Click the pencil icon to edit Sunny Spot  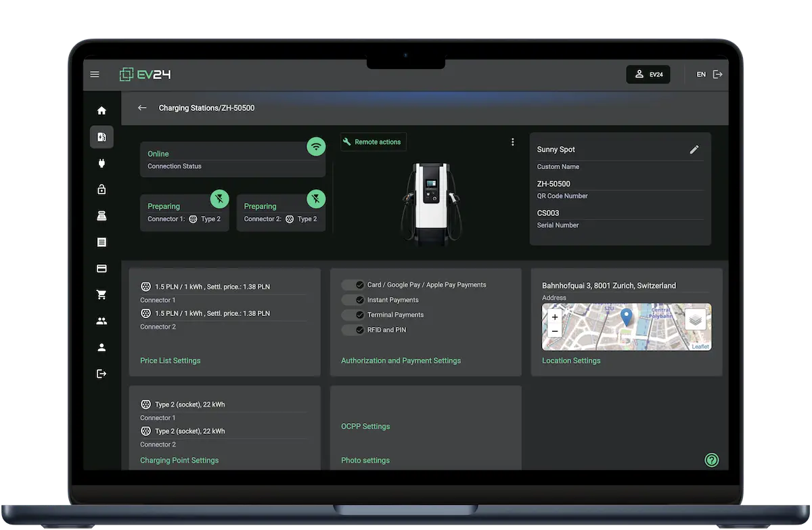coord(694,150)
